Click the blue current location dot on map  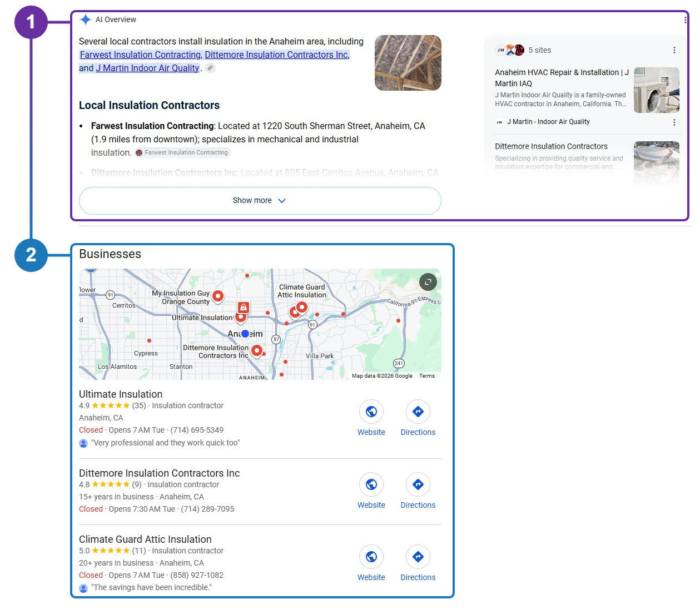coord(245,334)
